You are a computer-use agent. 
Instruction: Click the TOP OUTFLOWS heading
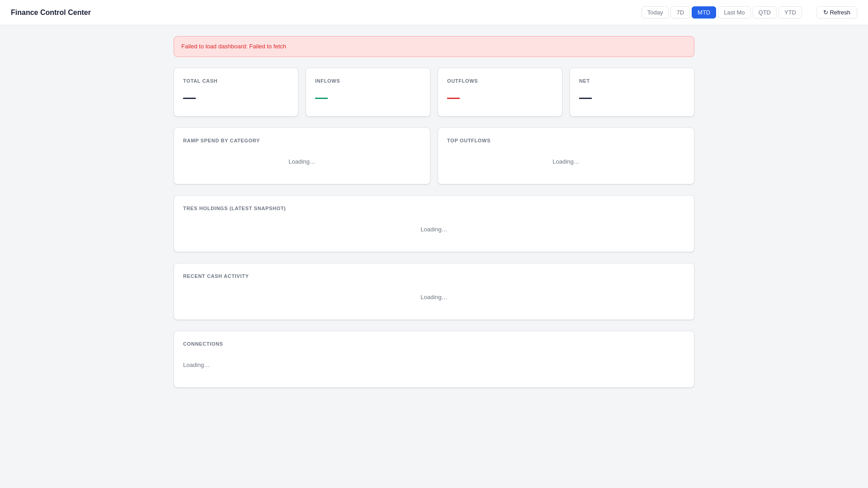(468, 141)
